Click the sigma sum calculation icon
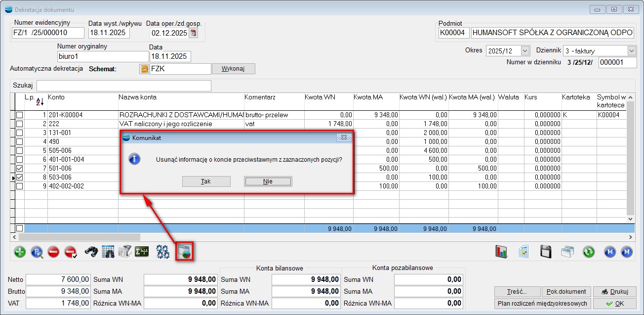 click(x=142, y=252)
